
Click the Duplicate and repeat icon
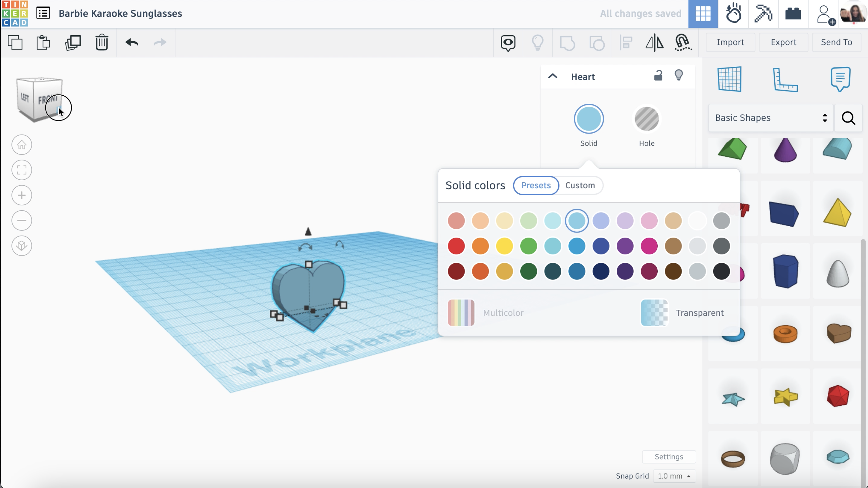tap(73, 43)
